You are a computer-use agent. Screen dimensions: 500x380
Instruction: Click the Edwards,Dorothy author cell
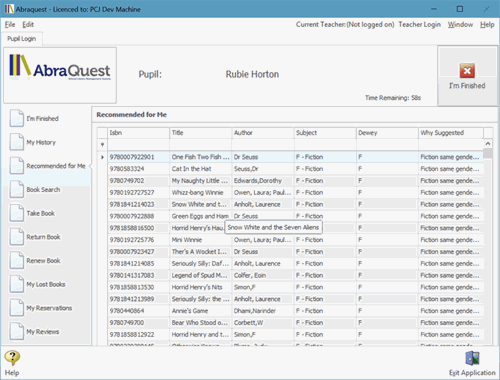click(x=263, y=181)
